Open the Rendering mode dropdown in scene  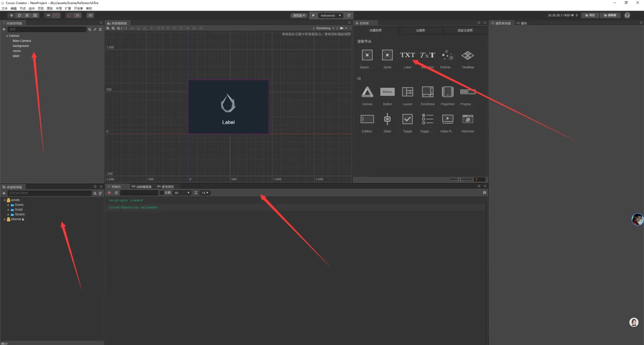325,28
